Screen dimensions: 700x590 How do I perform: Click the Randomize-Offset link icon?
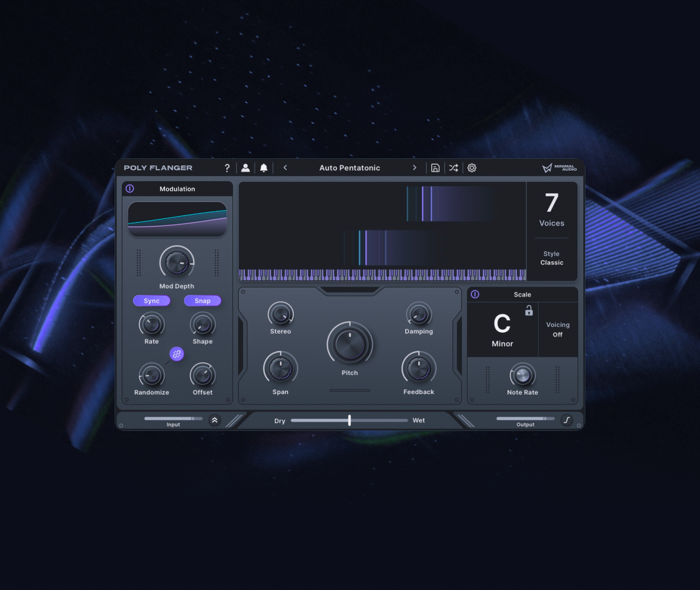point(177,354)
